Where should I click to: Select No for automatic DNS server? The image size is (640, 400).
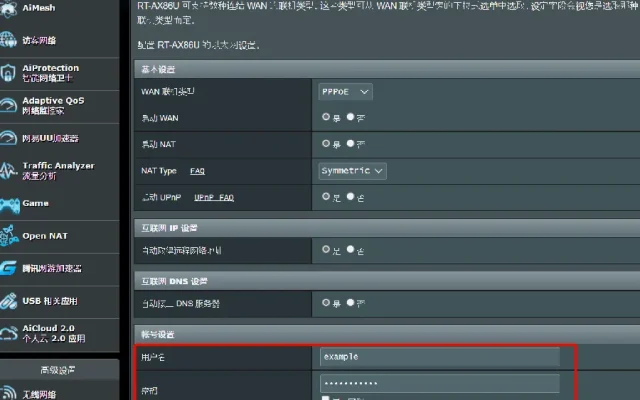350,302
